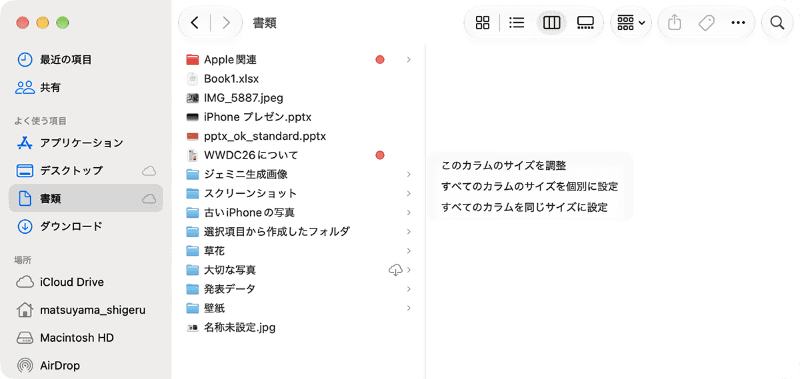Viewport: 800px width, 379px height.
Task: Open matsuyama_shigeru home folder
Action: (x=86, y=310)
